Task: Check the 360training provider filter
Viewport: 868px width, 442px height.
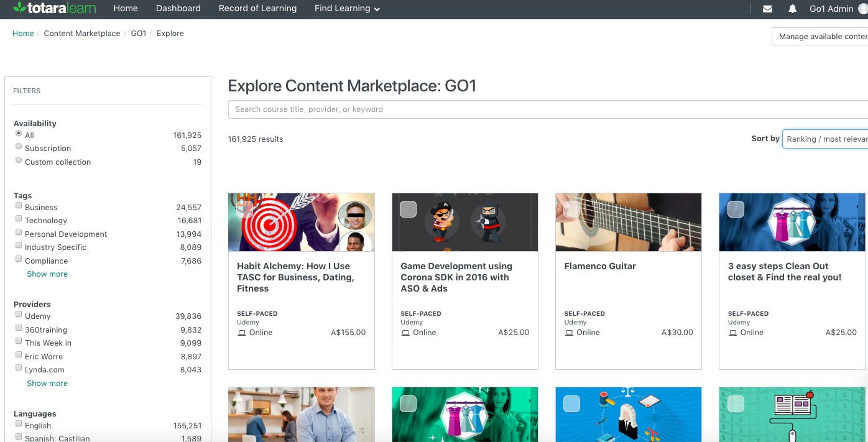Action: (x=19, y=328)
